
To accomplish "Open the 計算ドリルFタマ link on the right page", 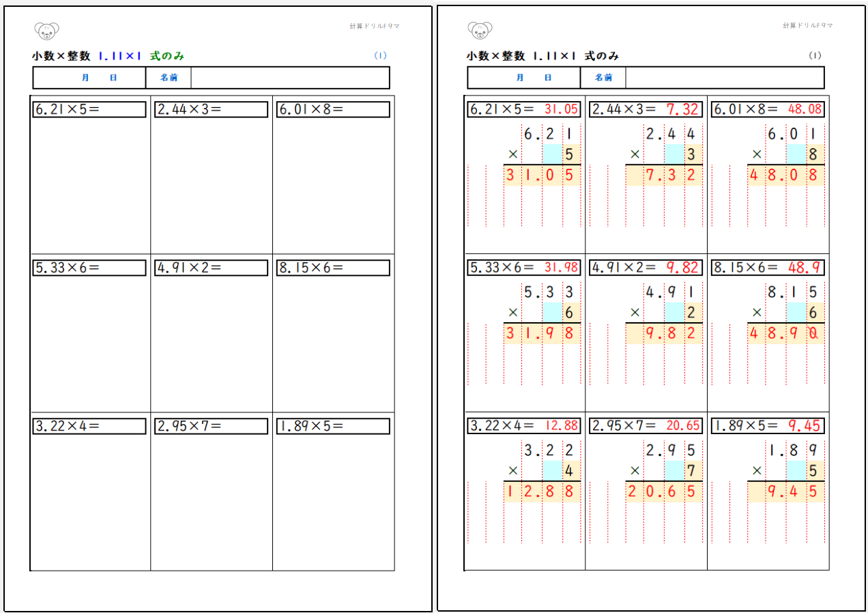I will (808, 26).
